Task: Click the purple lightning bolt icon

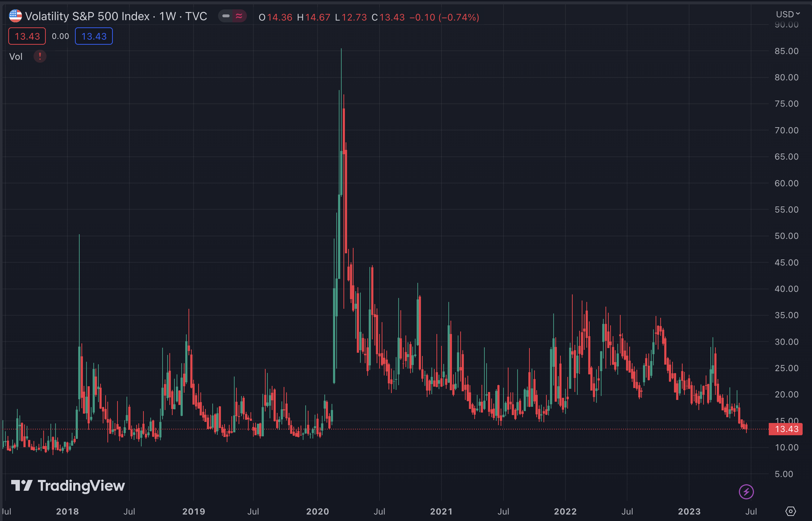Action: tap(746, 491)
